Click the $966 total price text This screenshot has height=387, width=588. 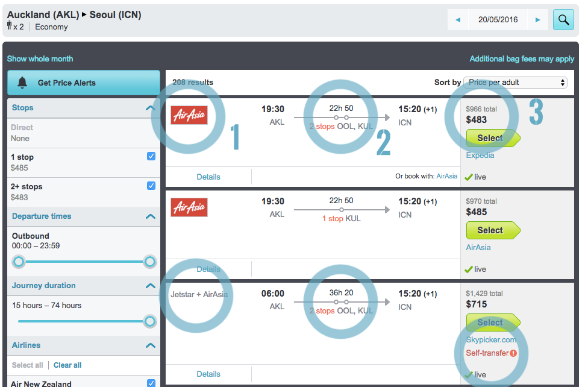(481, 109)
